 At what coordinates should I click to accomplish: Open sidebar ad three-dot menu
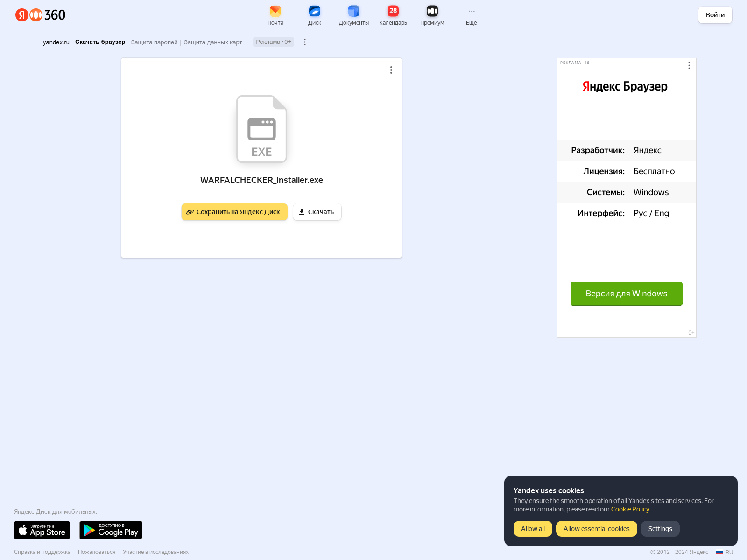click(689, 65)
